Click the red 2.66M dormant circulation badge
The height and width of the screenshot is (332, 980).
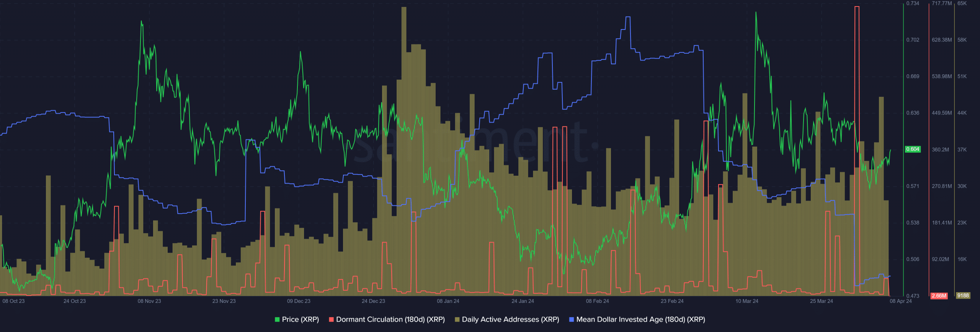(939, 296)
